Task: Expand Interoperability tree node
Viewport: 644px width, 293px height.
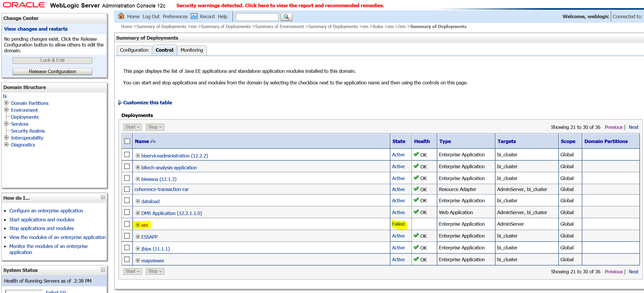Action: point(6,138)
